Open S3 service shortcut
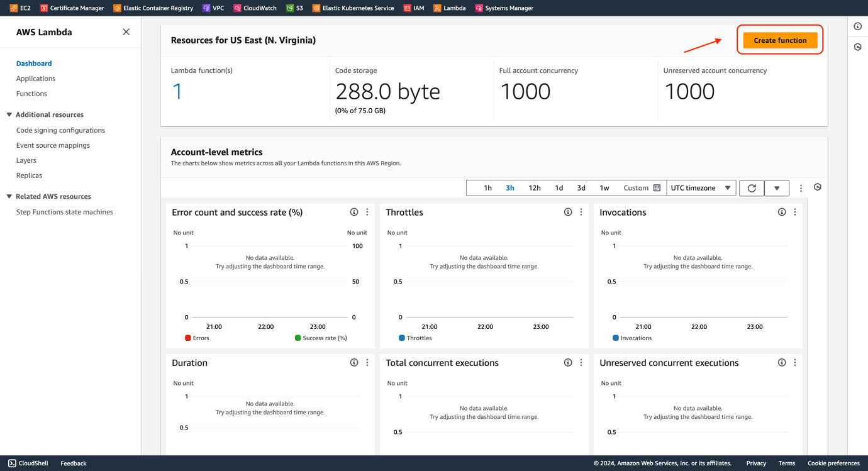868x471 pixels. [294, 8]
